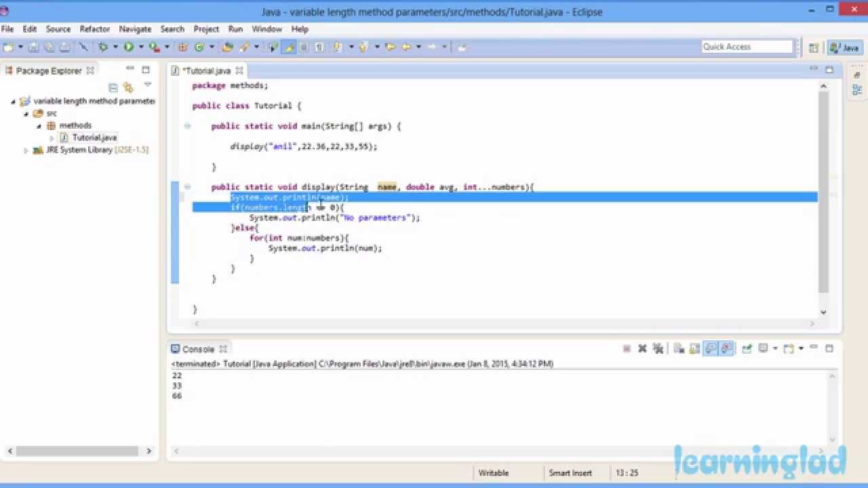
Task: Click the Package Explorer horizontal scrollbar thumb
Action: tap(78, 451)
